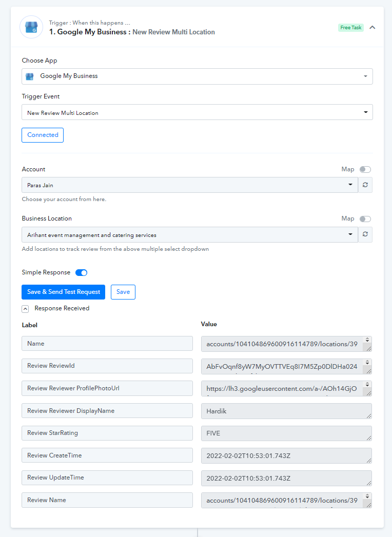392x537 pixels.
Task: Open the Choose App dropdown
Action: point(197,76)
